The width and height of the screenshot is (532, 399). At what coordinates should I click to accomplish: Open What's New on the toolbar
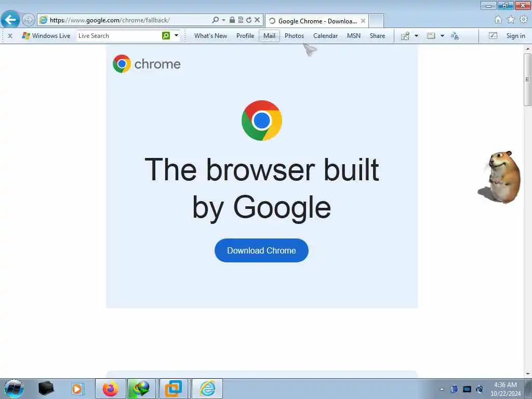pyautogui.click(x=210, y=36)
